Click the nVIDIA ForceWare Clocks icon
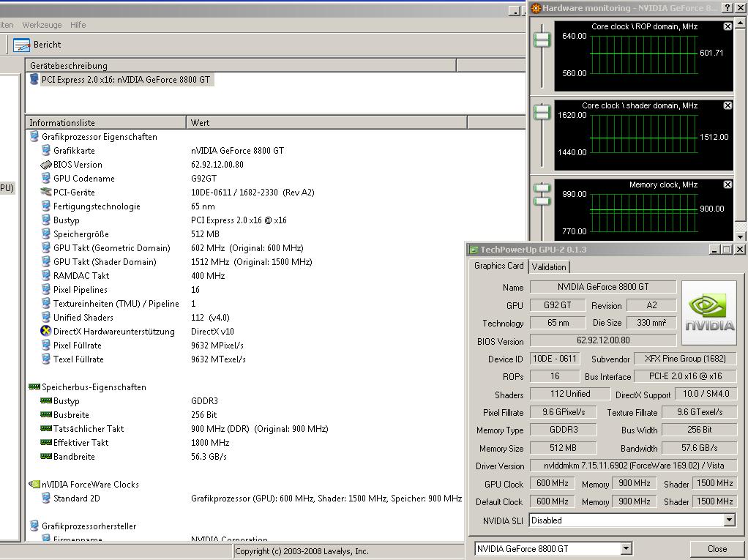Screen dimensions: 748x560 34,485
